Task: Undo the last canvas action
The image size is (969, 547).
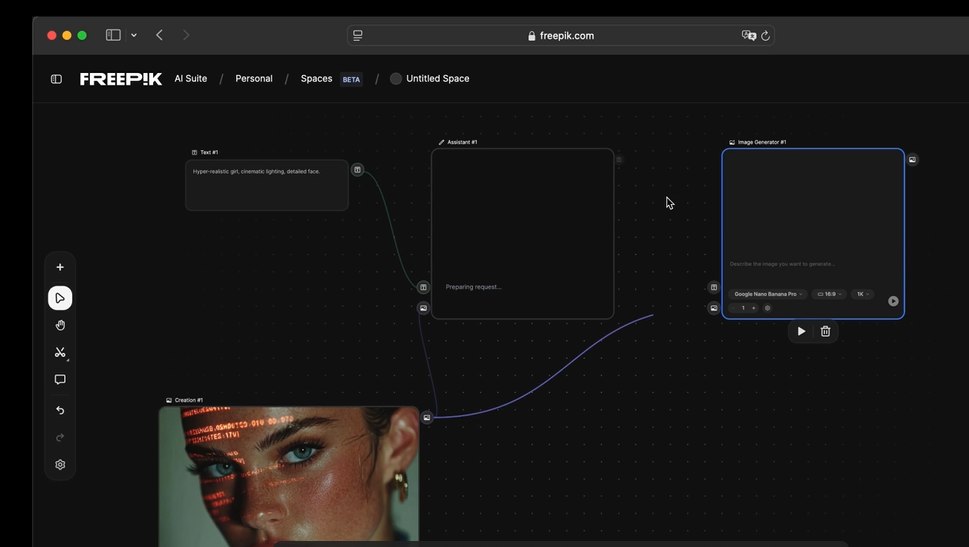Action: tap(60, 410)
